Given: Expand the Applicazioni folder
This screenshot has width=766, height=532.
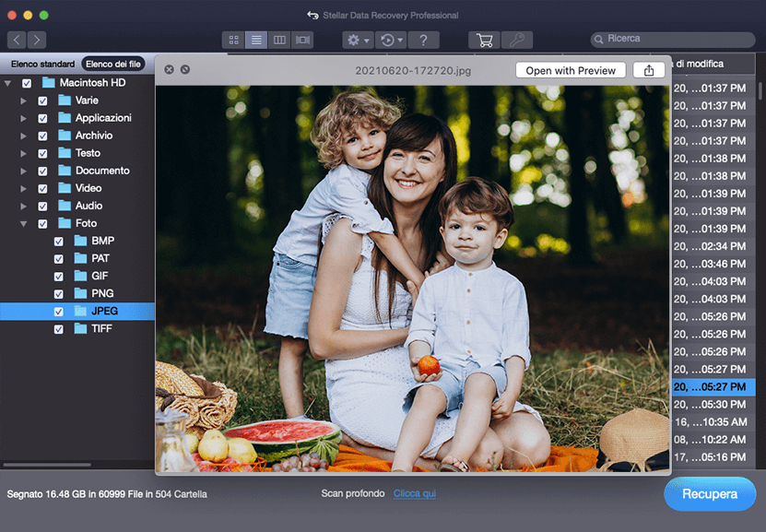Looking at the screenshot, I should (23, 119).
